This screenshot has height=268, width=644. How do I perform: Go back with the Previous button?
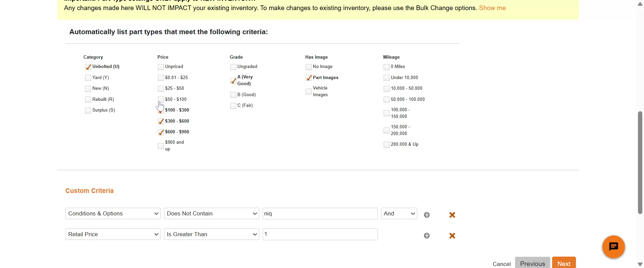tap(532, 263)
